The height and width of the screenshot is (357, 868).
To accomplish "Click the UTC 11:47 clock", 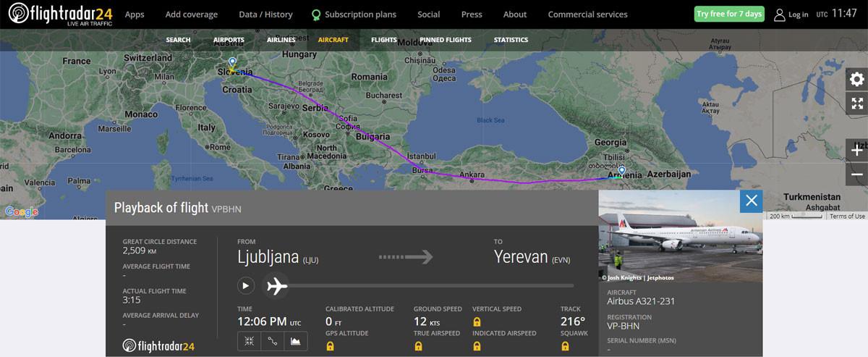I will [837, 14].
